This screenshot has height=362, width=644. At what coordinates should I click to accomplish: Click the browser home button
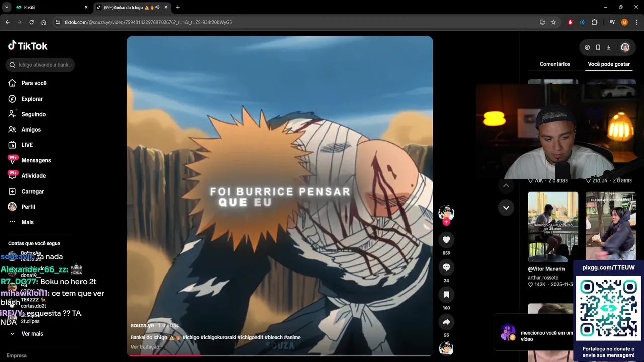pyautogui.click(x=44, y=22)
